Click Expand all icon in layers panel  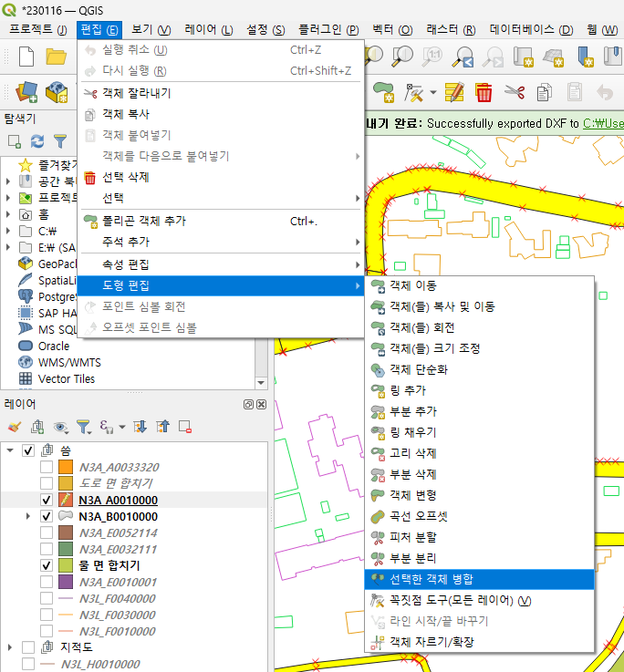click(x=140, y=427)
